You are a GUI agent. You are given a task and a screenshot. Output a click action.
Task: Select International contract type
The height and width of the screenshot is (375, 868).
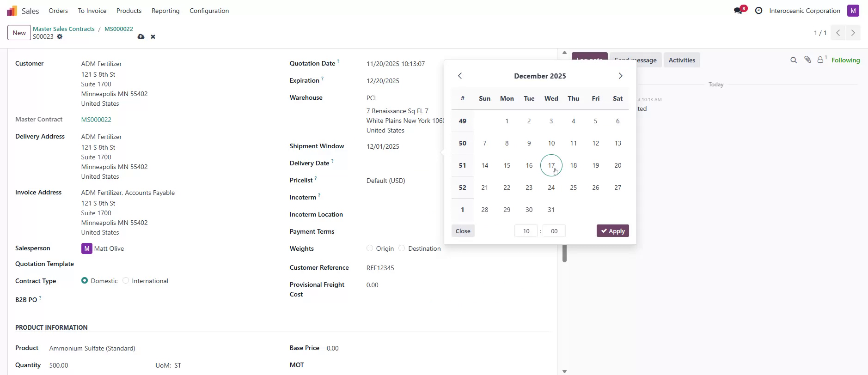pyautogui.click(x=126, y=281)
